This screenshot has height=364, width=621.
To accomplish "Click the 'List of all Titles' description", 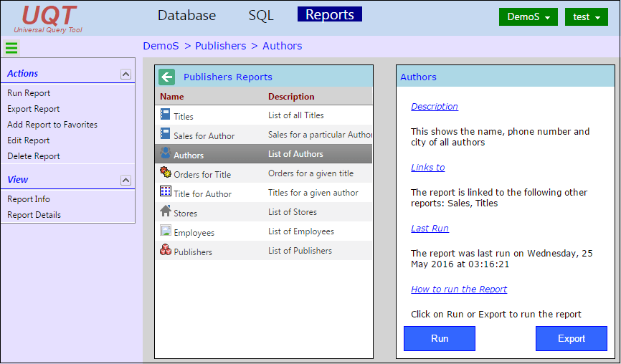I will [x=296, y=115].
